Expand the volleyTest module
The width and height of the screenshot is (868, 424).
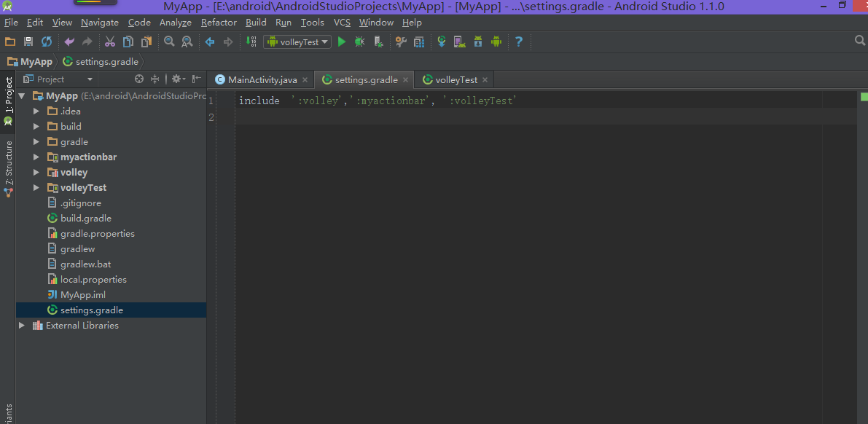pos(36,188)
